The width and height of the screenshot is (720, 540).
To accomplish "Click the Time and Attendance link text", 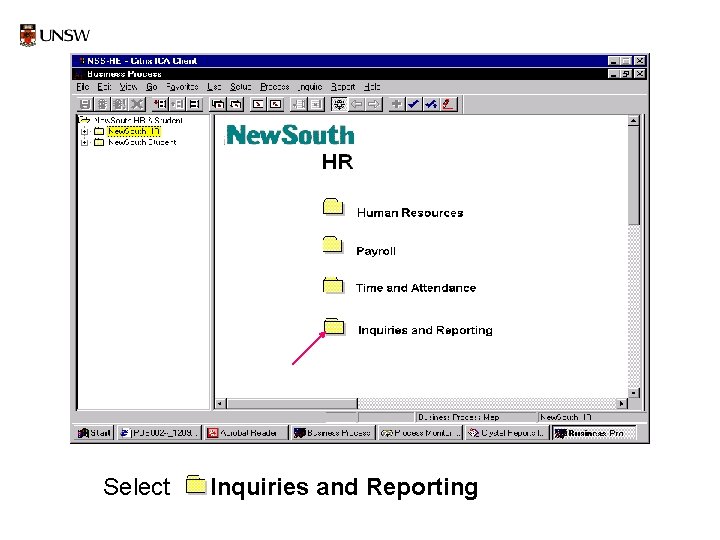I will 416,288.
